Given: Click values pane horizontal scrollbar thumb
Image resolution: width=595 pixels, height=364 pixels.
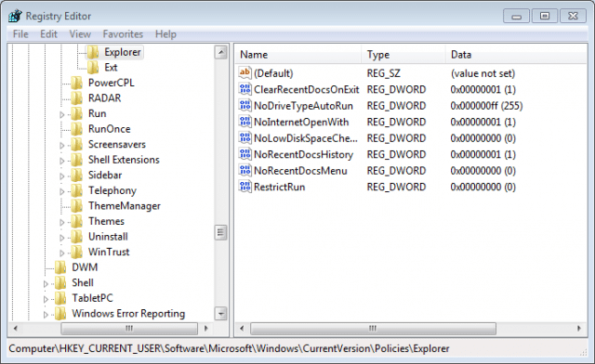Looking at the screenshot, I should pos(373,329).
